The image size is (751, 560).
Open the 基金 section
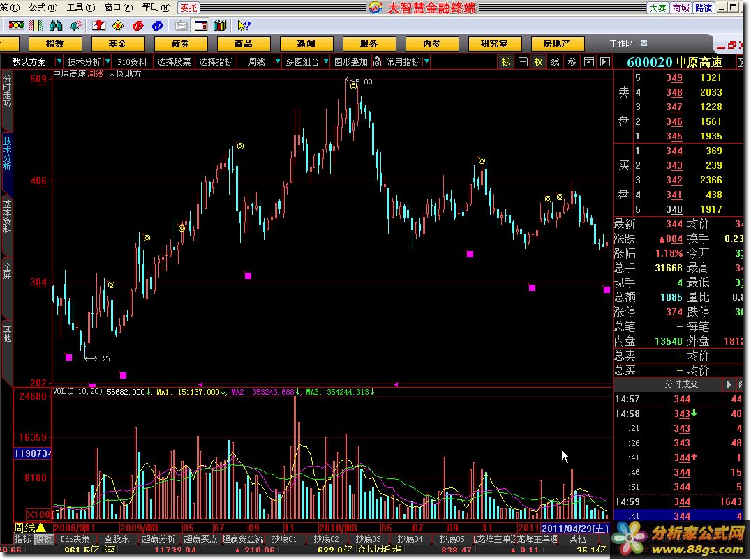point(118,43)
